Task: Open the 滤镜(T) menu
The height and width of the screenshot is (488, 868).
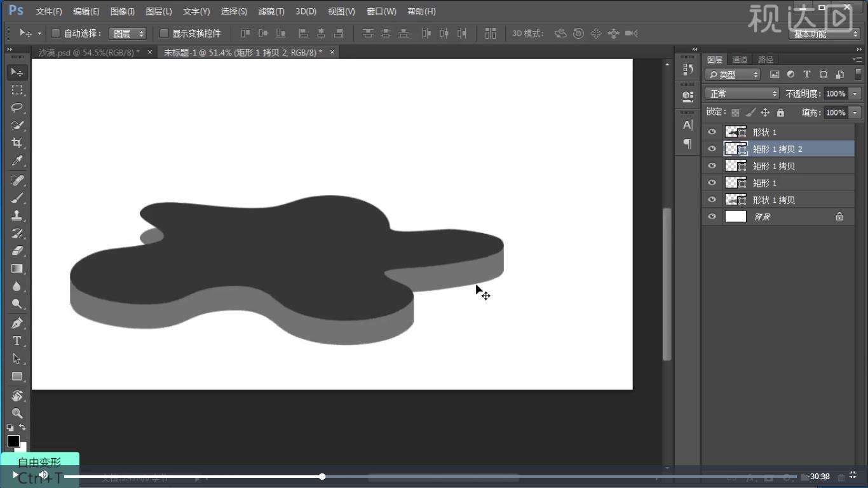Action: pyautogui.click(x=271, y=11)
